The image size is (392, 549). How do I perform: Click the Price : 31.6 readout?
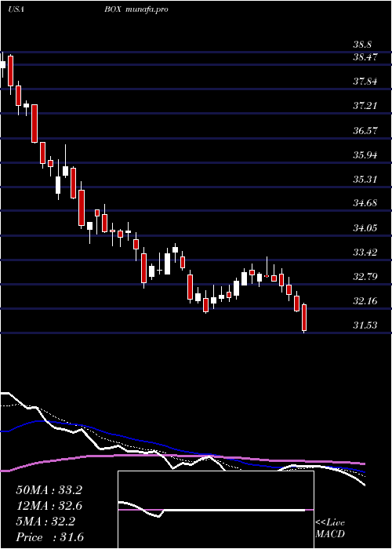(49, 537)
